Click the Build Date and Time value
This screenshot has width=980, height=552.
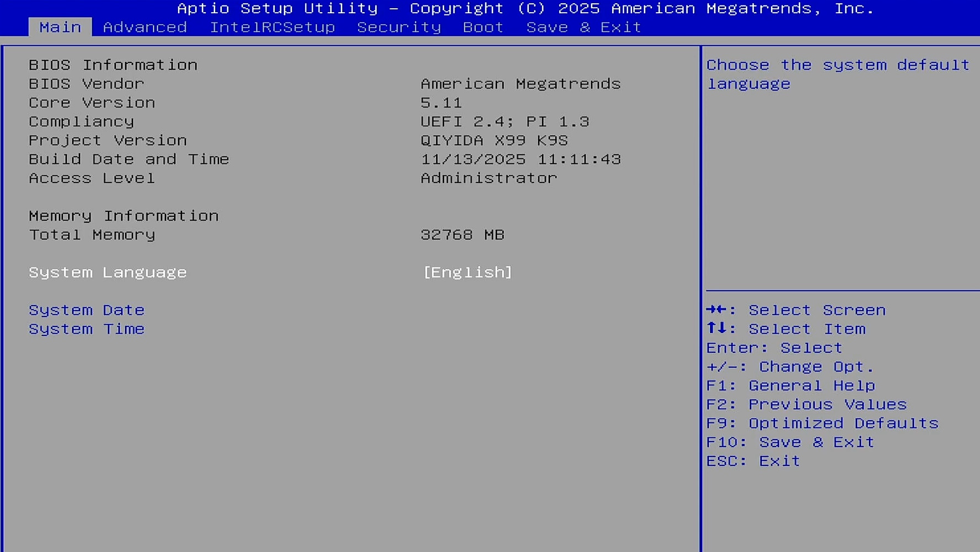tap(520, 159)
